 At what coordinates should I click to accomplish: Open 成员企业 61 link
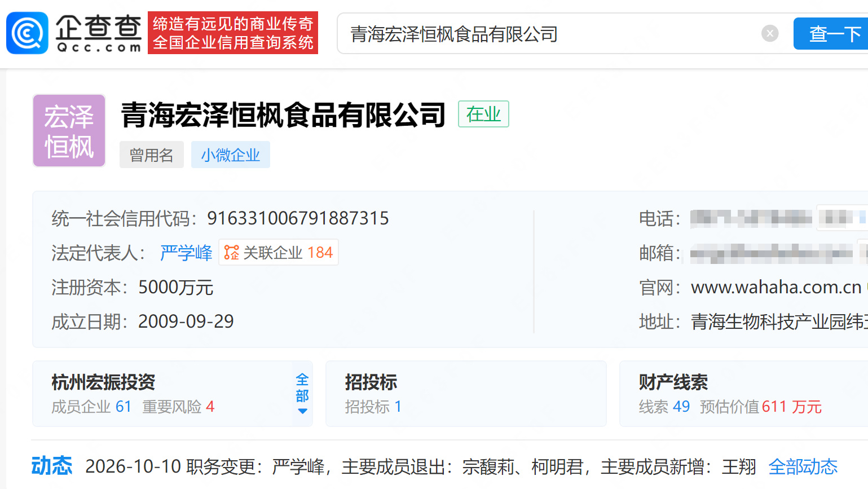[x=91, y=407]
